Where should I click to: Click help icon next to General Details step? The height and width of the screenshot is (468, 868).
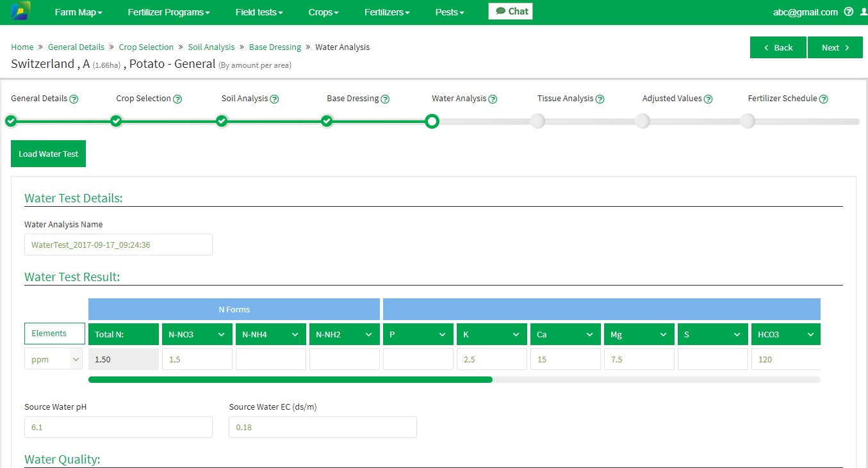point(74,99)
